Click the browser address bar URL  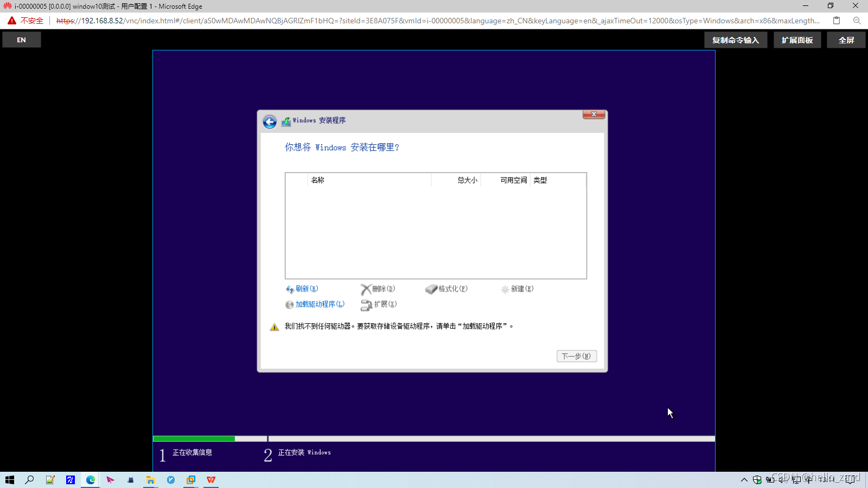click(x=438, y=21)
